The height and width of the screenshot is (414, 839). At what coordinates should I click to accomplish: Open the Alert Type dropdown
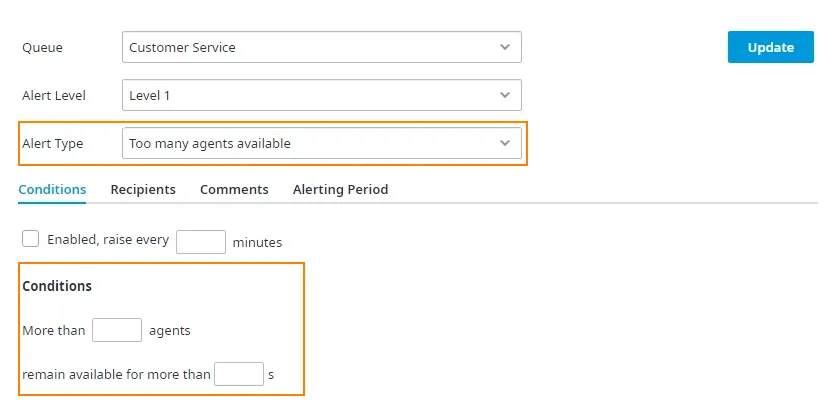coord(322,143)
